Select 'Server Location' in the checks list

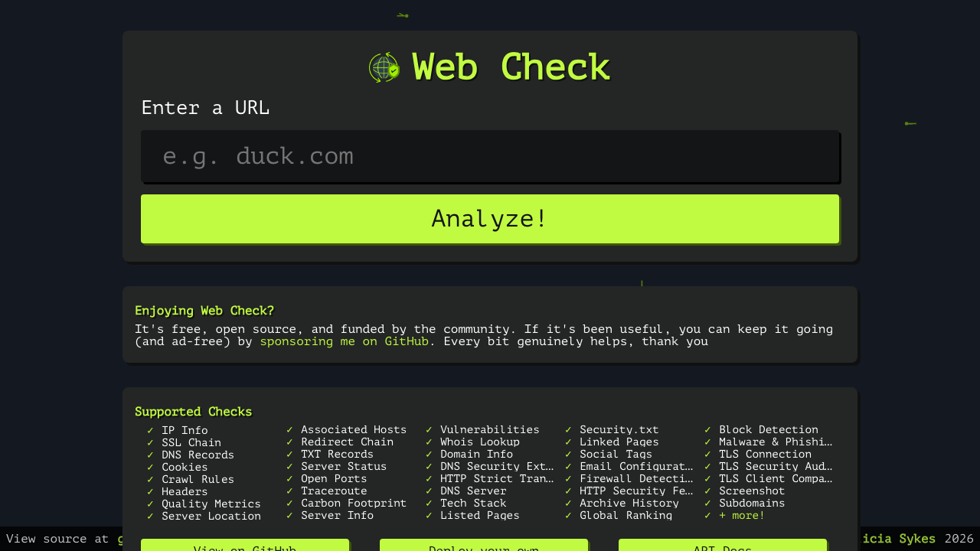coord(211,516)
